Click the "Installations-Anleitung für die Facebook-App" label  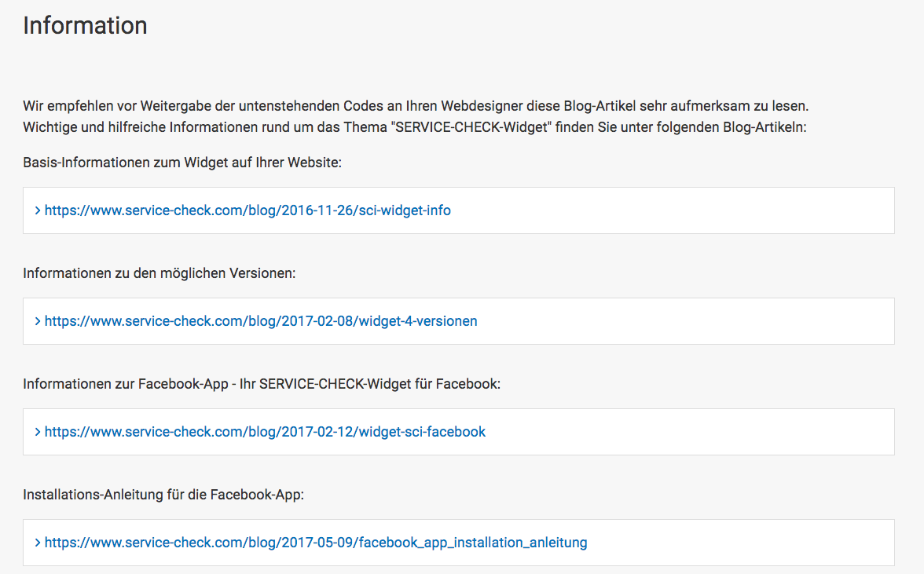[x=163, y=495]
